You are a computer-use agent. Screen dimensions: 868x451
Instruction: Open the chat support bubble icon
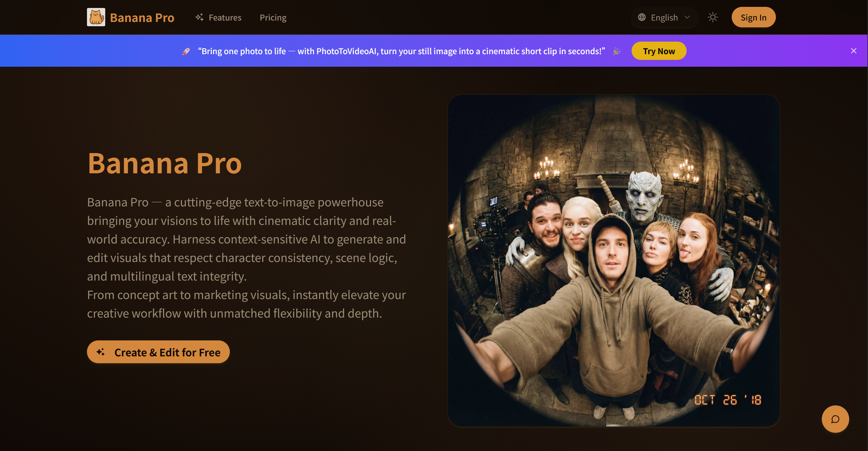[x=835, y=419]
